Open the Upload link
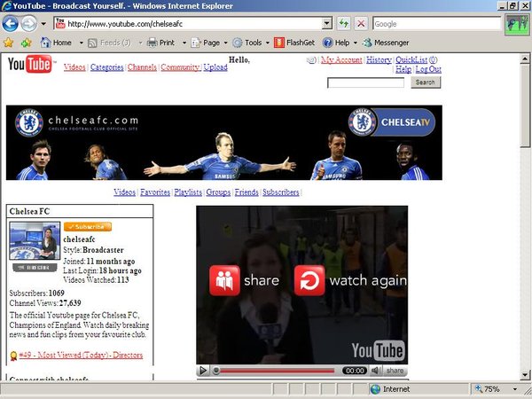 pos(215,67)
